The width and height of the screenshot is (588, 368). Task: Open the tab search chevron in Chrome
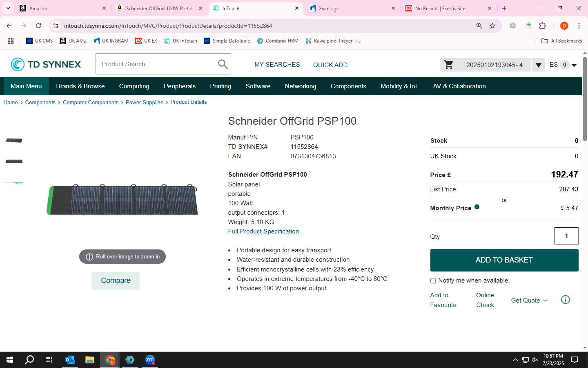pos(8,8)
